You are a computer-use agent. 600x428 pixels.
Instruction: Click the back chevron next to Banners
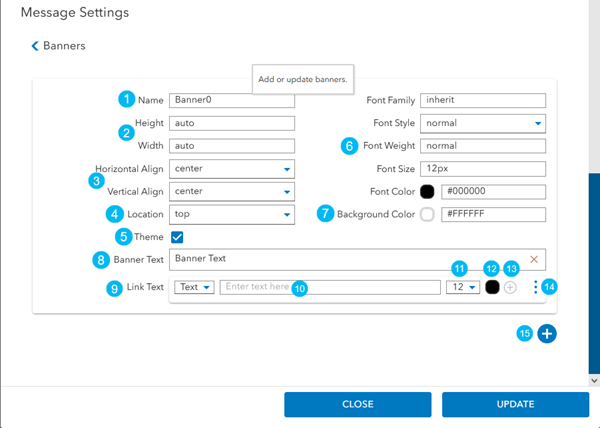coord(36,46)
